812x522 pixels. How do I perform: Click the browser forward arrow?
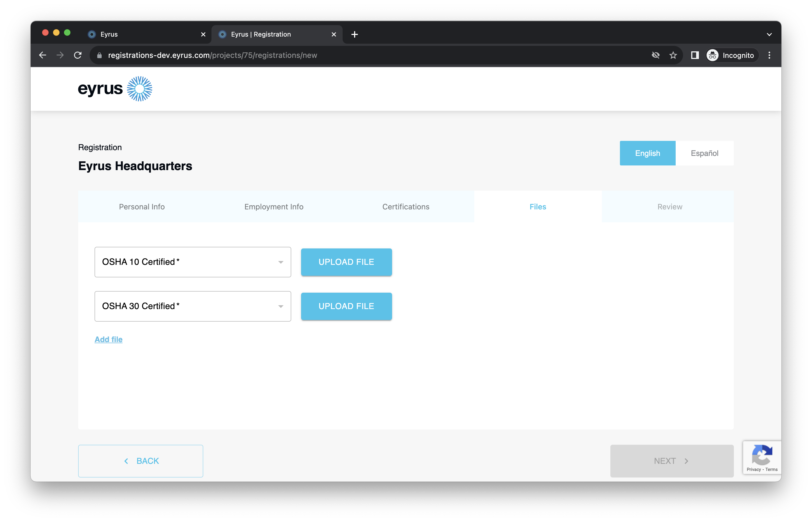coord(60,55)
